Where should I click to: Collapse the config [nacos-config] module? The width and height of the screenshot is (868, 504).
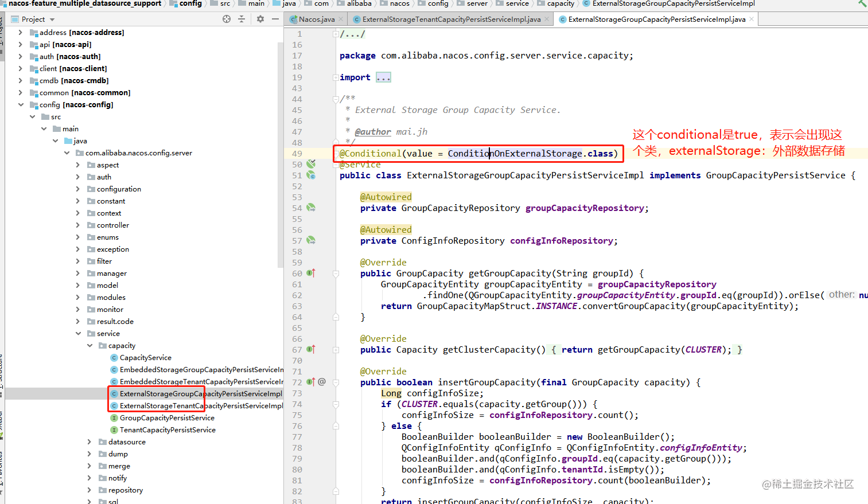click(x=21, y=104)
